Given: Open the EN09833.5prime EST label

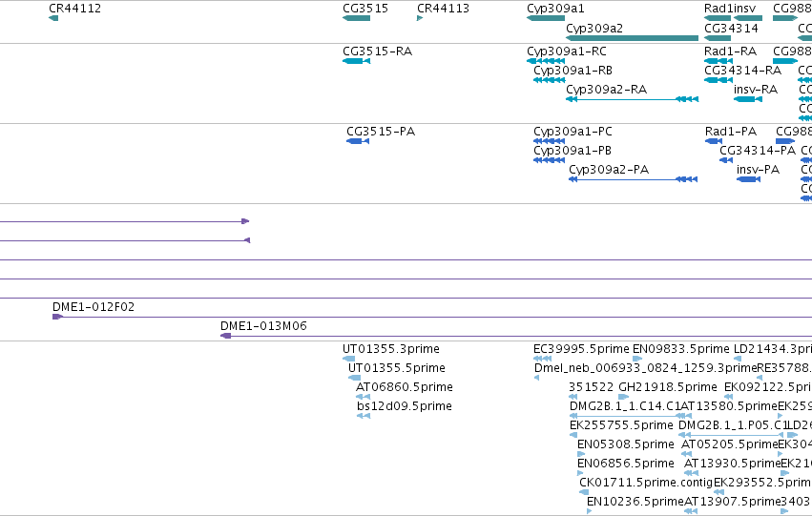Looking at the screenshot, I should (681, 349).
